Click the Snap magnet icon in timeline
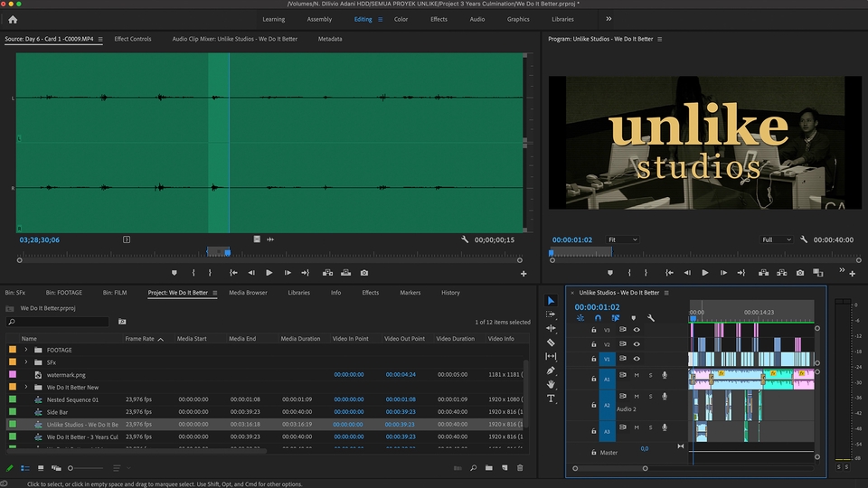868x488 pixels. click(598, 318)
